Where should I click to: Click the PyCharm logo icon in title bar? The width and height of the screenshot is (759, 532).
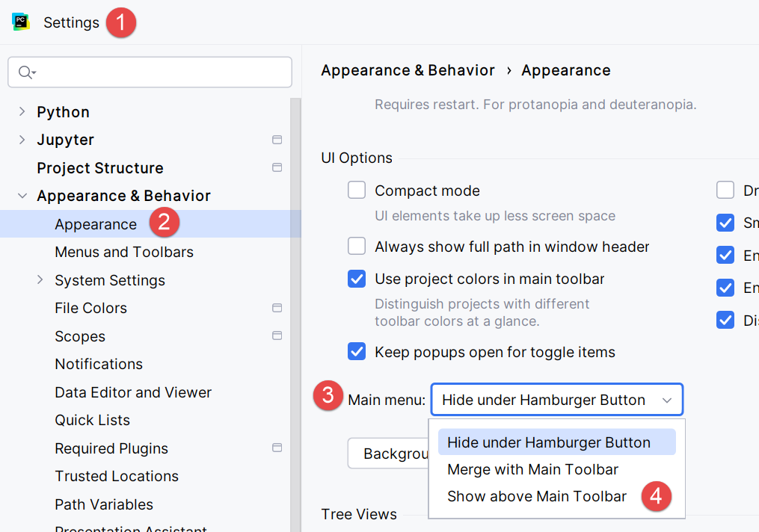(20, 22)
